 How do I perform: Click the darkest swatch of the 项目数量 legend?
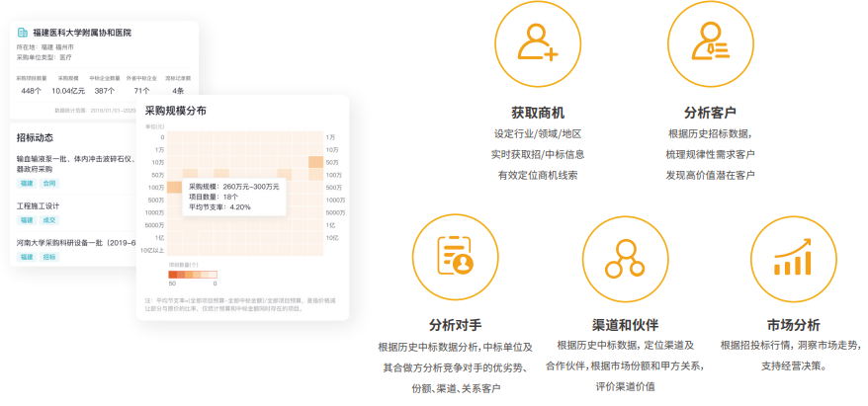pos(172,275)
